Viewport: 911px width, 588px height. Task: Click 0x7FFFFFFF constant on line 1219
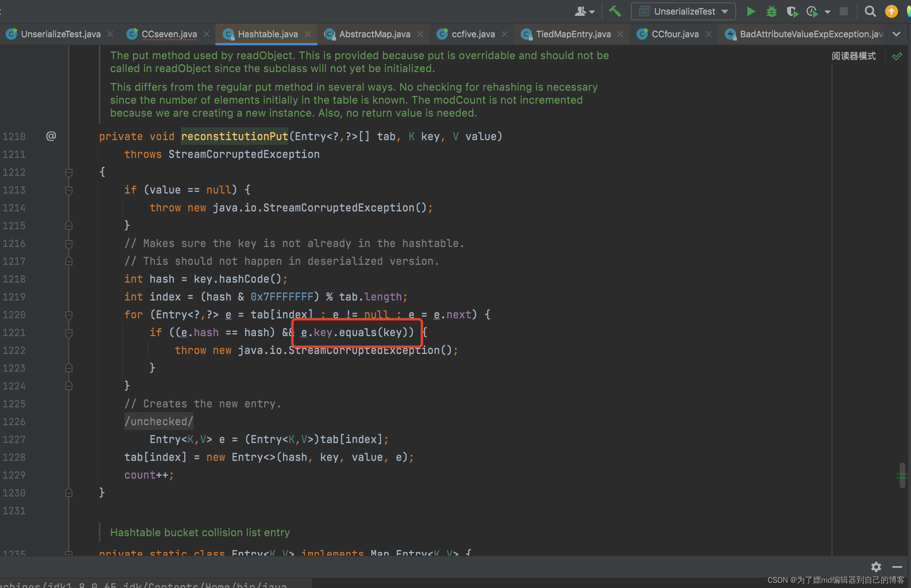pyautogui.click(x=282, y=297)
